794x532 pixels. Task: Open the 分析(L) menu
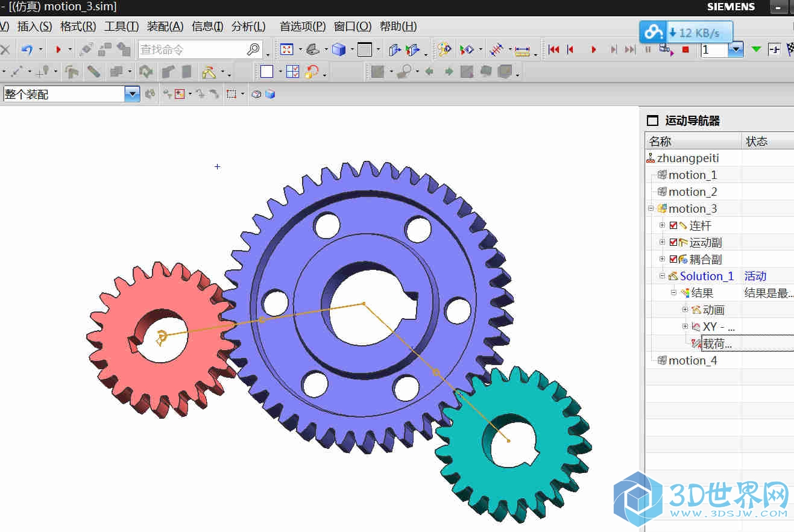(248, 27)
